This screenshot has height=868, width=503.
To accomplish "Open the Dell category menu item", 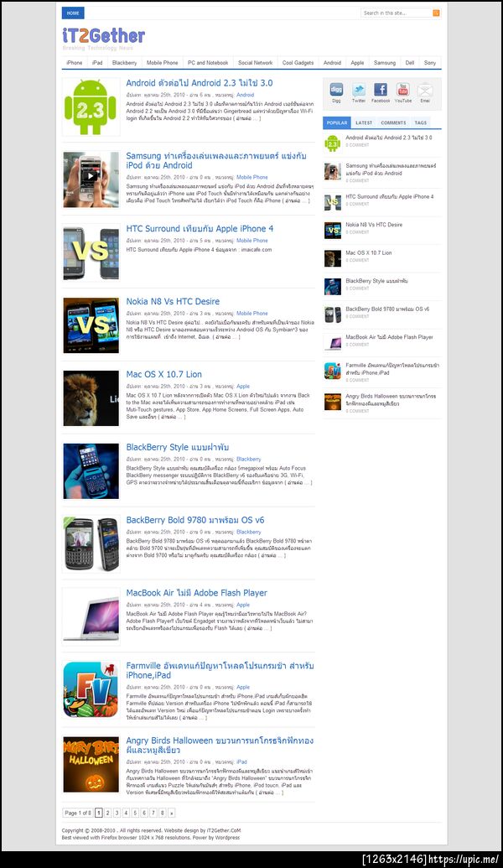I will tap(409, 63).
